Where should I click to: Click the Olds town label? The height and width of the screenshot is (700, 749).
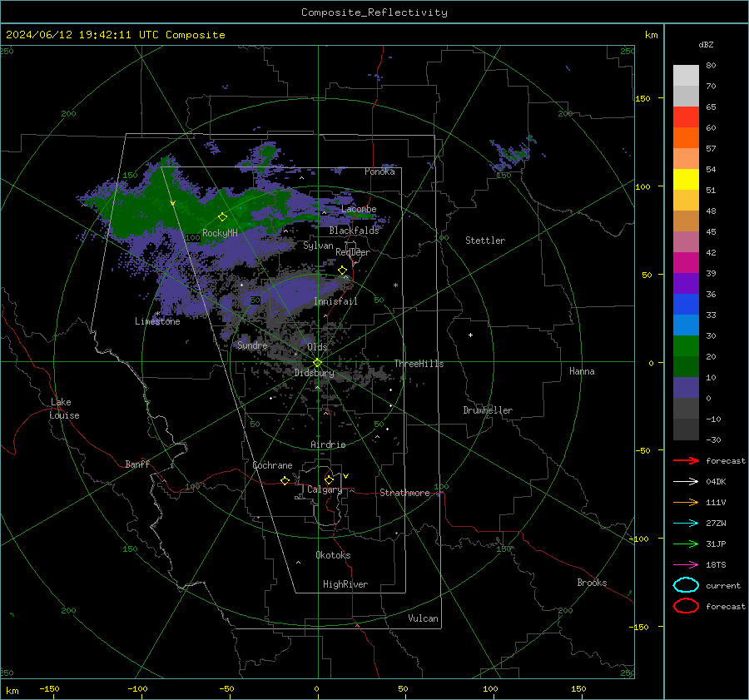point(317,347)
